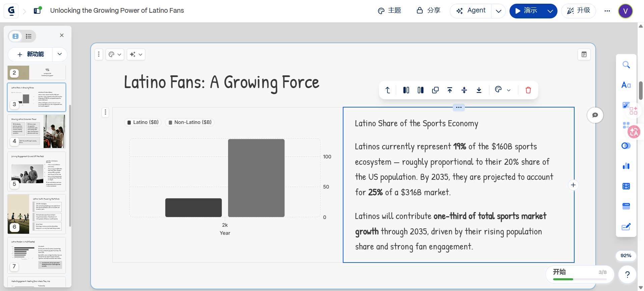Open the 分享 share menu
644x291 pixels.
[428, 11]
